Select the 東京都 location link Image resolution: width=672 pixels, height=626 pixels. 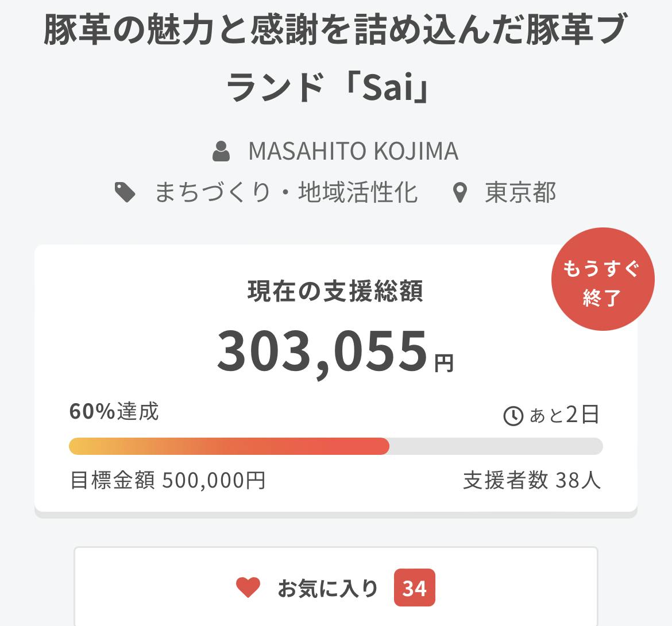[520, 193]
